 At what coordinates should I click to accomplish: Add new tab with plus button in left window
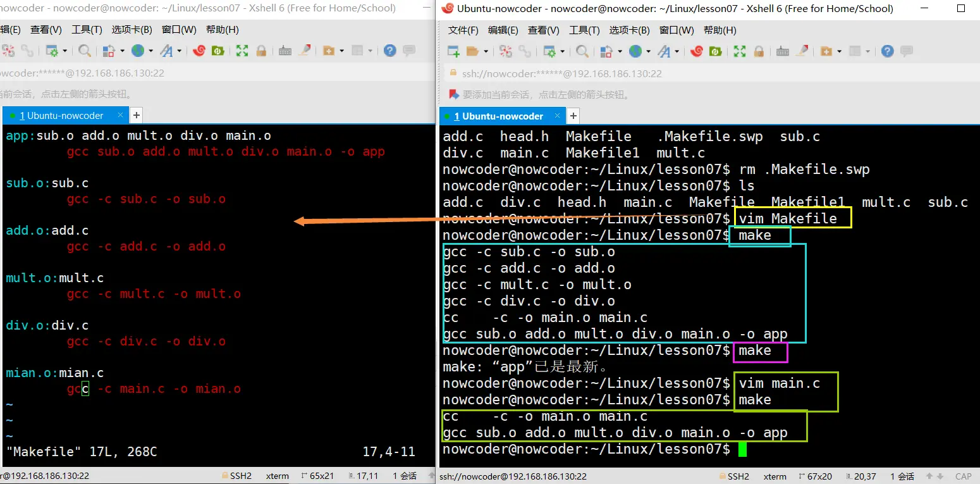136,116
